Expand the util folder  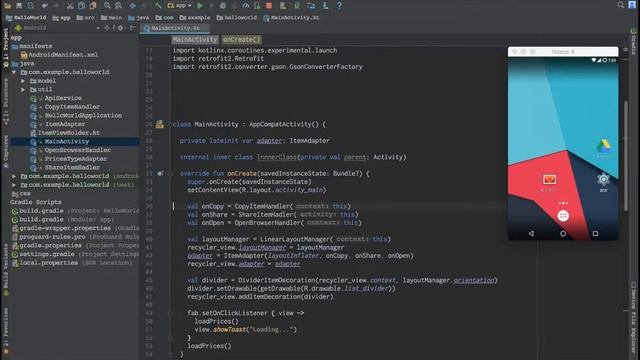click(23, 89)
